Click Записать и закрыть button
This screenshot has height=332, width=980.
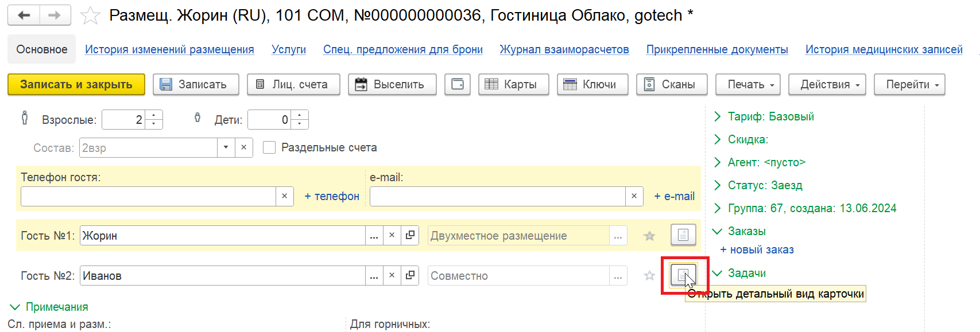coord(76,84)
